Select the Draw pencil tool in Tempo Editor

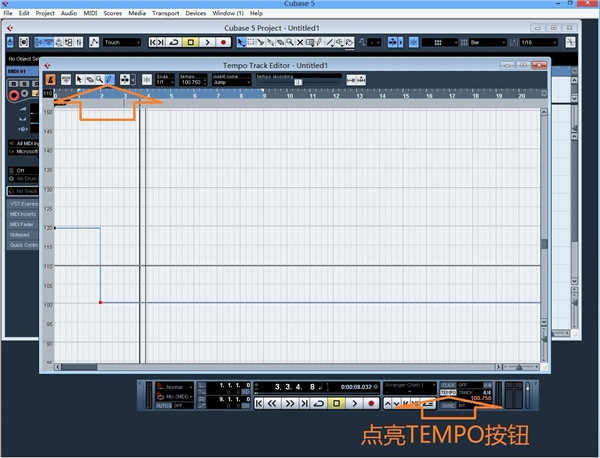click(109, 79)
